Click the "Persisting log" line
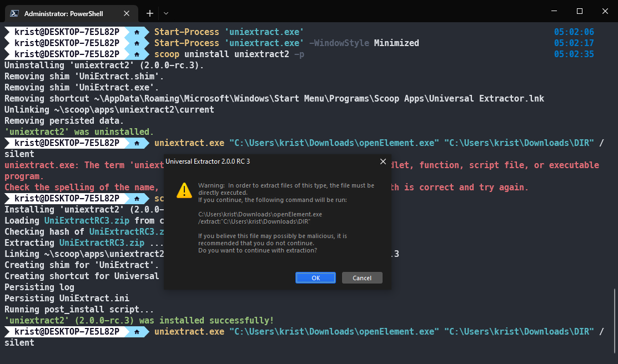 (39, 287)
